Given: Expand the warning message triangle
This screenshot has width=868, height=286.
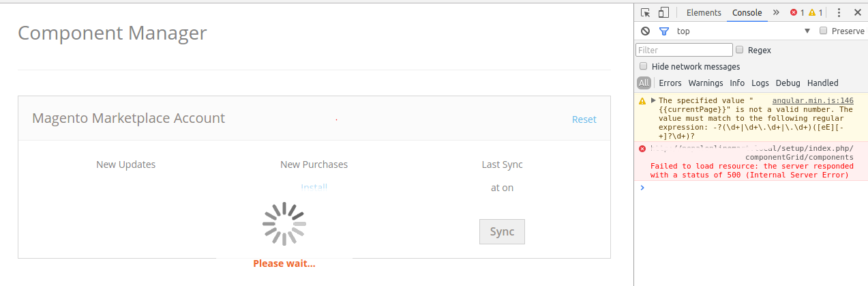Looking at the screenshot, I should [x=653, y=100].
